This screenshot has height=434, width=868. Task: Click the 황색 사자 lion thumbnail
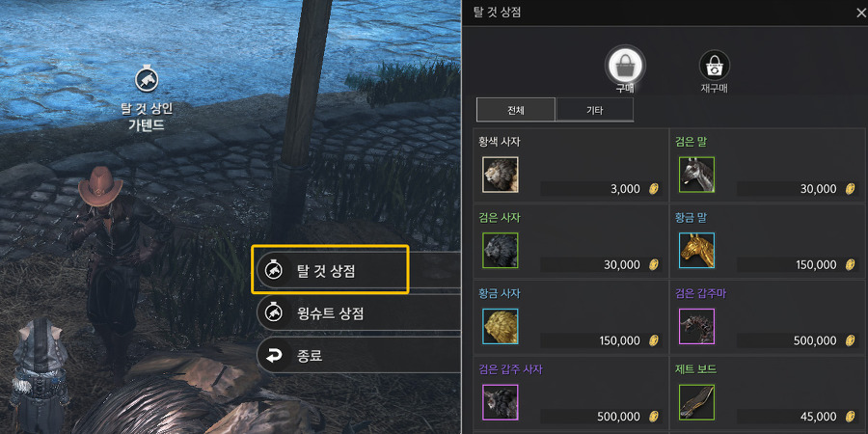pos(501,175)
